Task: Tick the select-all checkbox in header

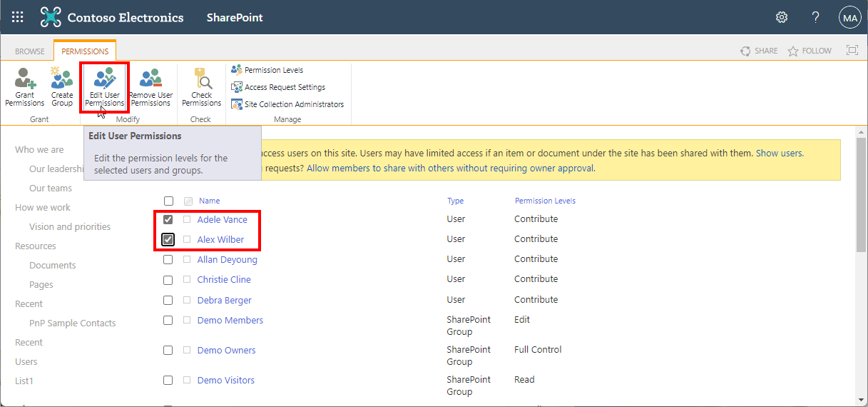Action: tap(168, 201)
